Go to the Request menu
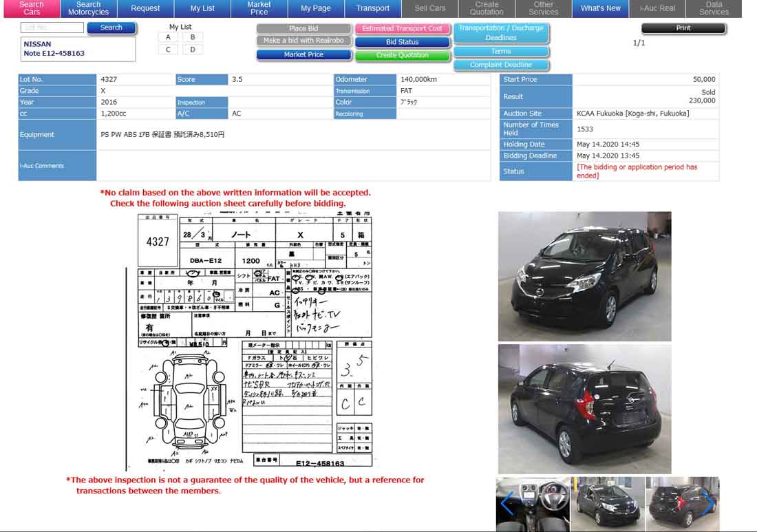The width and height of the screenshot is (757, 532). pyautogui.click(x=145, y=8)
